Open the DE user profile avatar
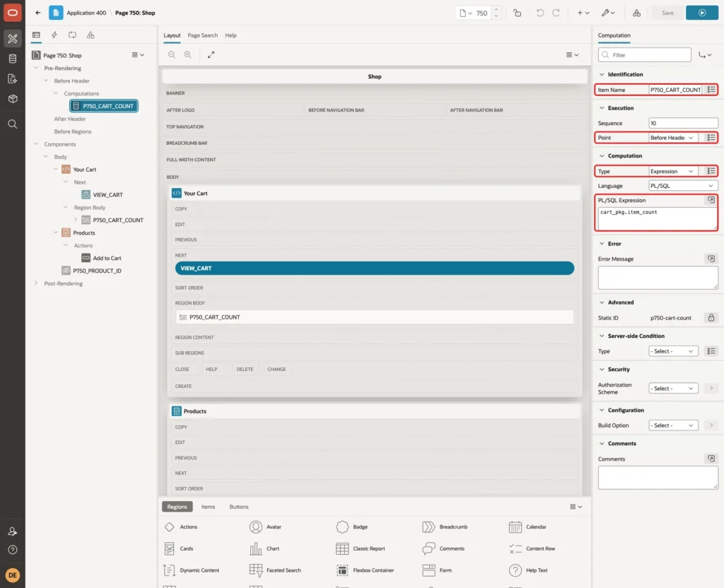 [x=13, y=575]
